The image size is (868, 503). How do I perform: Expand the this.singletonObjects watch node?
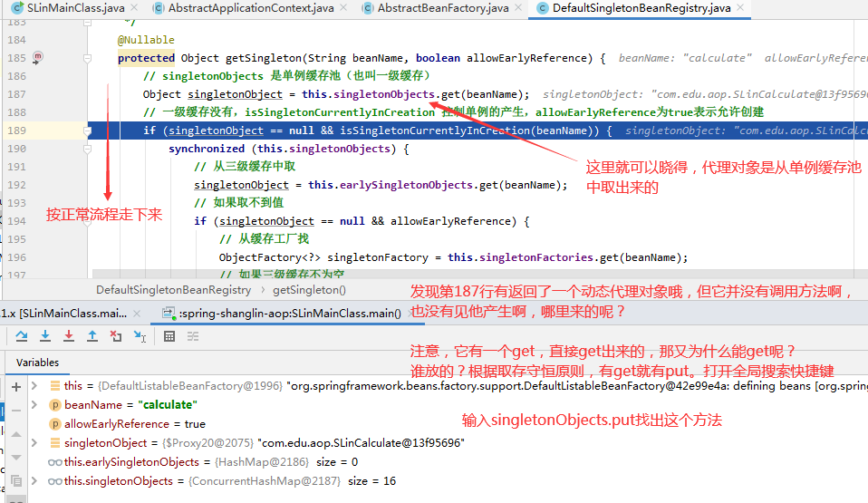pyautogui.click(x=34, y=481)
